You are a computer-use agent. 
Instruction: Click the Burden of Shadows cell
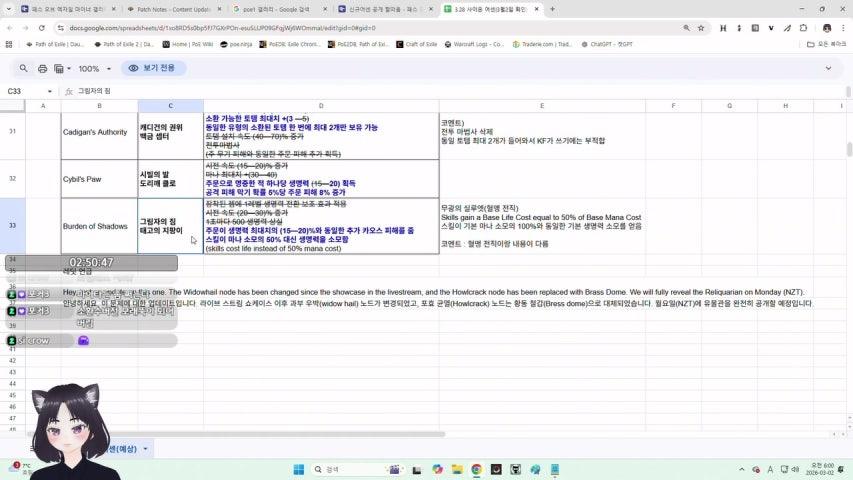tap(99, 226)
